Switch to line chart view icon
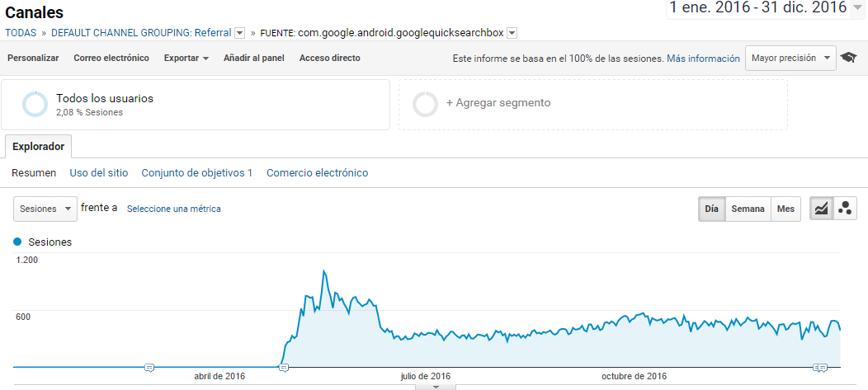The height and width of the screenshot is (390, 868). pyautogui.click(x=821, y=209)
